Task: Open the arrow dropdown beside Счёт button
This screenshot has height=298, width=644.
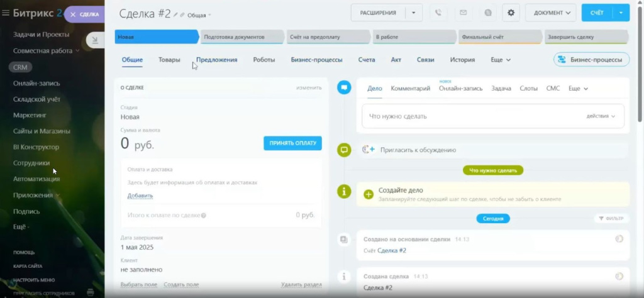Action: [x=621, y=13]
